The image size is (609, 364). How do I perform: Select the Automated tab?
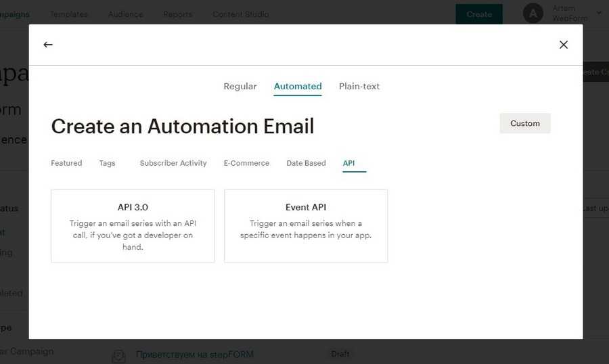tap(298, 87)
